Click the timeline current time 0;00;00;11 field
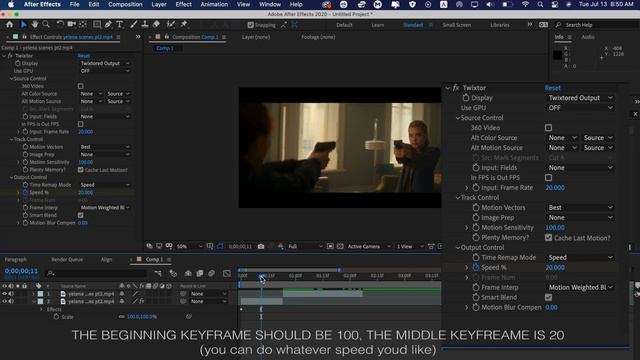This screenshot has width=640, height=360. coord(21,271)
